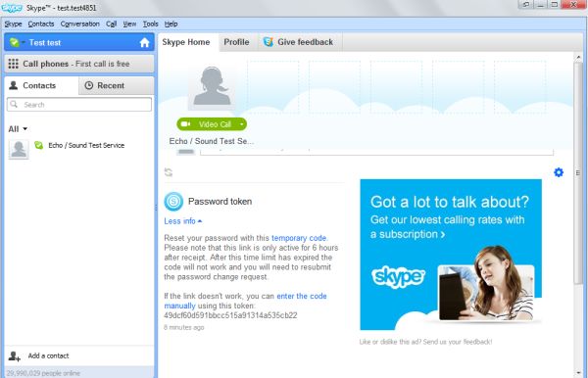This screenshot has height=378, width=588.
Task: Click the green status icon of Echo contact
Action: pos(38,145)
